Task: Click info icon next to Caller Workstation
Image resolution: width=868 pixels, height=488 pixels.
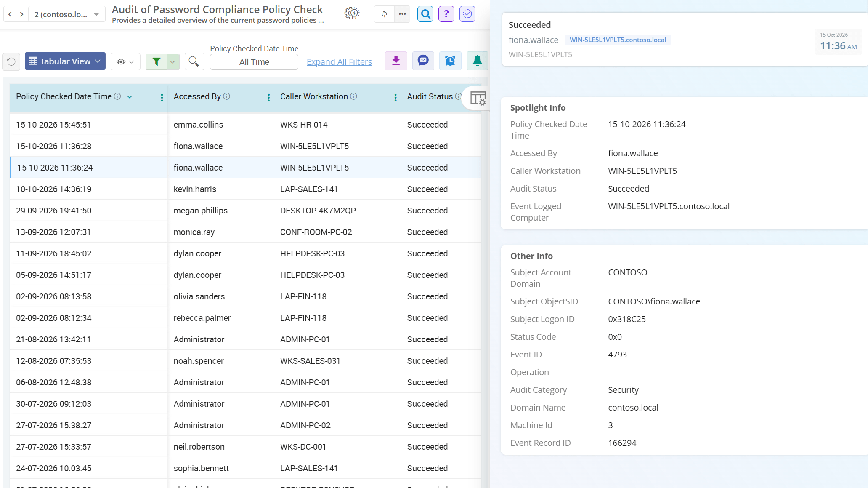Action: point(353,96)
